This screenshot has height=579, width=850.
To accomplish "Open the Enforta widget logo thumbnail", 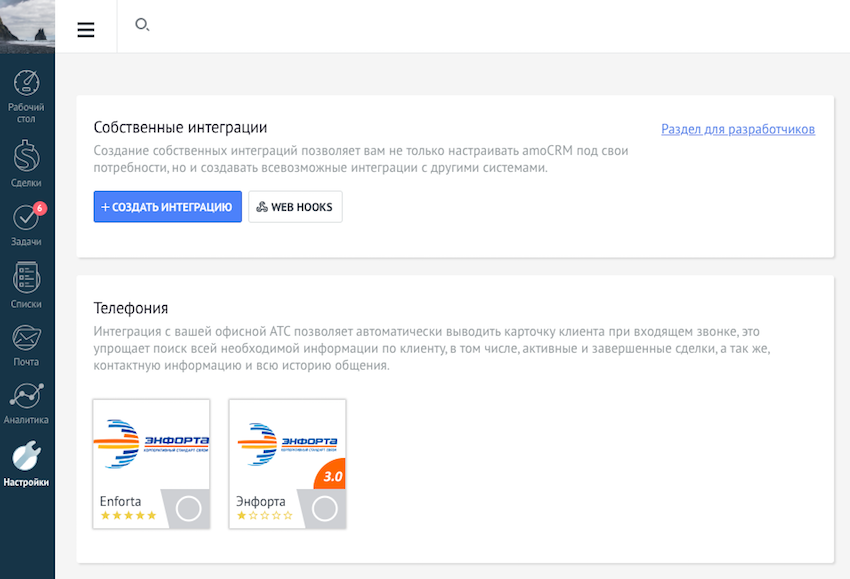I will [x=151, y=444].
